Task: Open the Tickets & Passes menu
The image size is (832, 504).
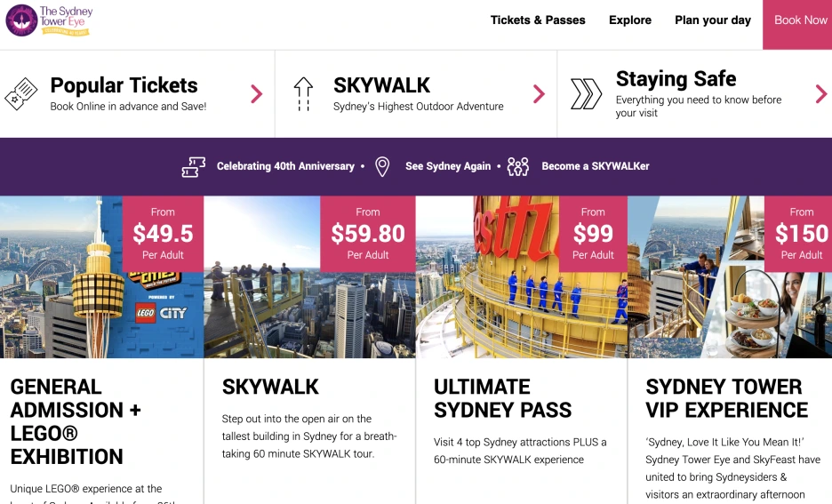Action: click(x=538, y=20)
